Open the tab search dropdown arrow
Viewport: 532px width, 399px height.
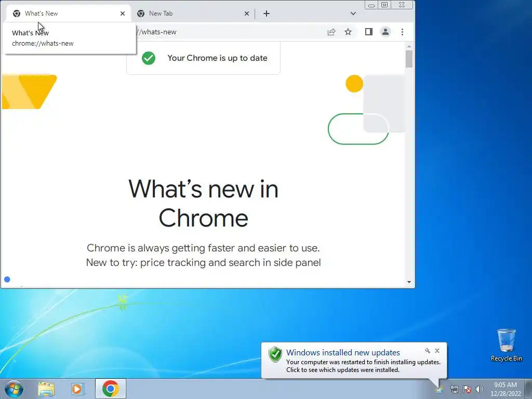point(353,14)
